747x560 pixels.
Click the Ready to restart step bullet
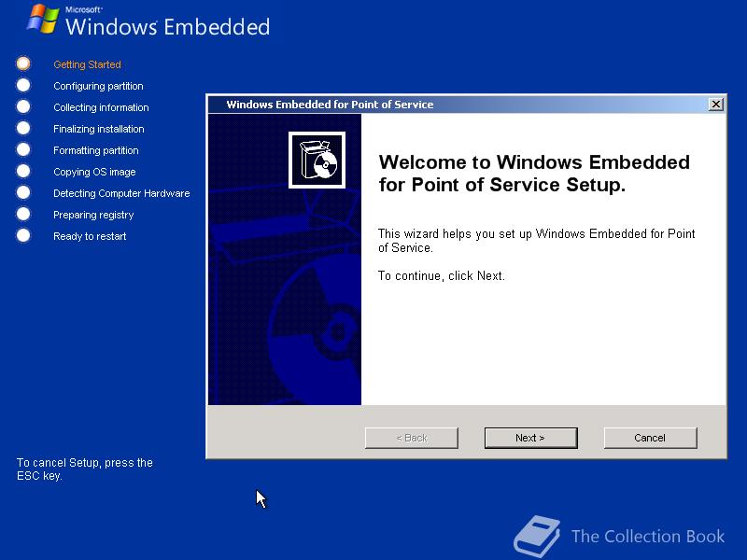(22, 235)
